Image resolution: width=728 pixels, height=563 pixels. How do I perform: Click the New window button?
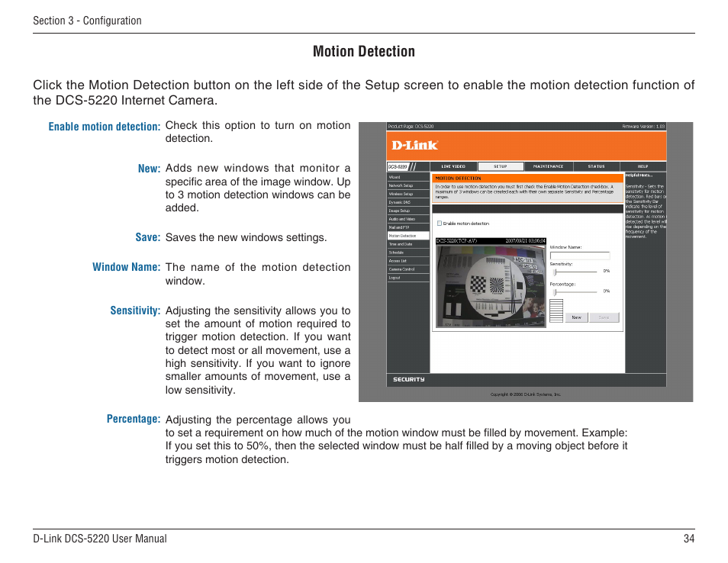[x=577, y=317]
